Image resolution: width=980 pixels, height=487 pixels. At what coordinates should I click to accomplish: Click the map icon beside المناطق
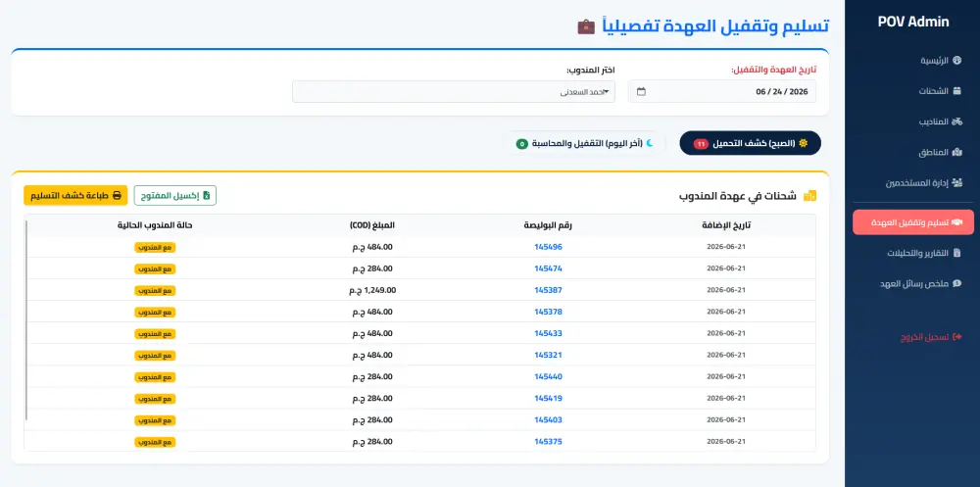pyautogui.click(x=956, y=153)
